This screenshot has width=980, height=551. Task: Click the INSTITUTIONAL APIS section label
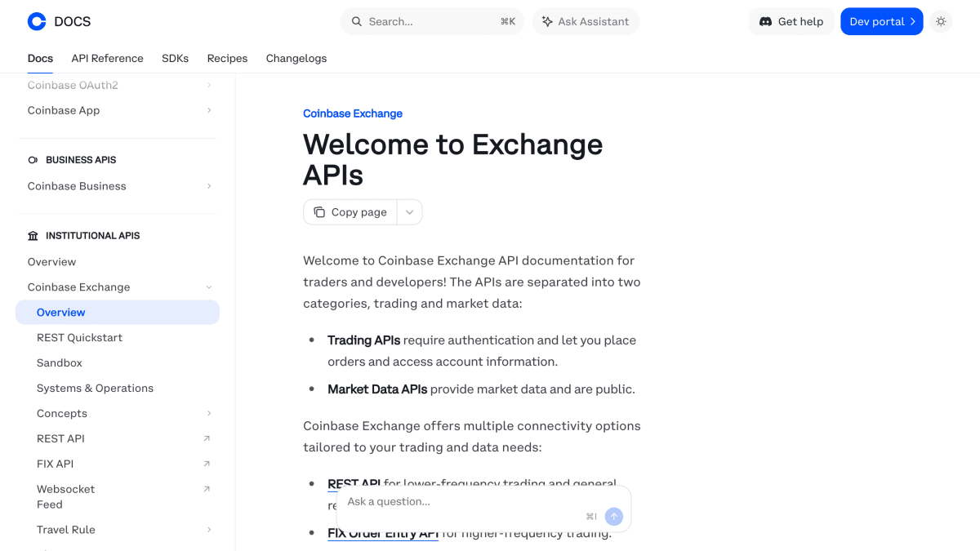coord(93,236)
